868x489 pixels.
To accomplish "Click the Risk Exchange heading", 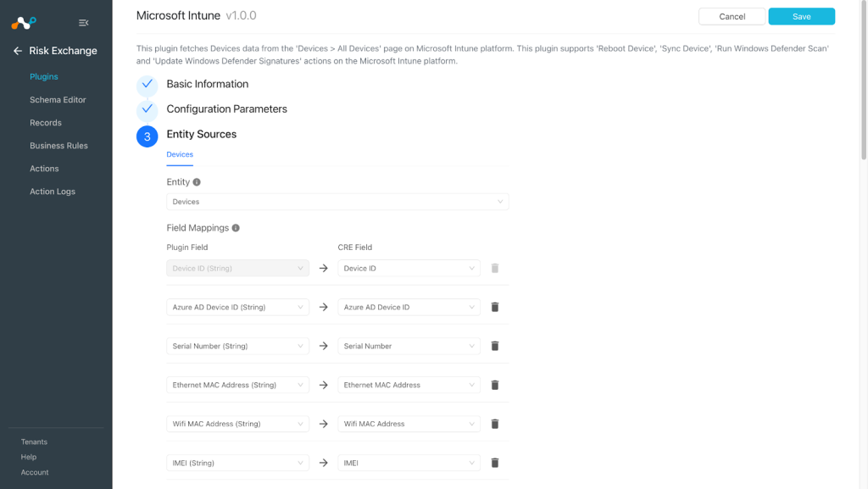I will (x=63, y=51).
